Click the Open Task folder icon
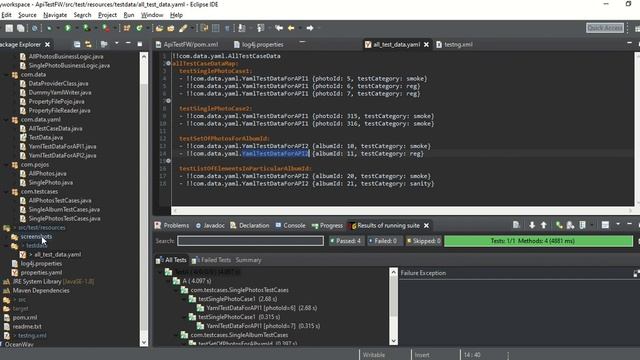The height and width of the screenshot is (360, 640). [x=171, y=28]
